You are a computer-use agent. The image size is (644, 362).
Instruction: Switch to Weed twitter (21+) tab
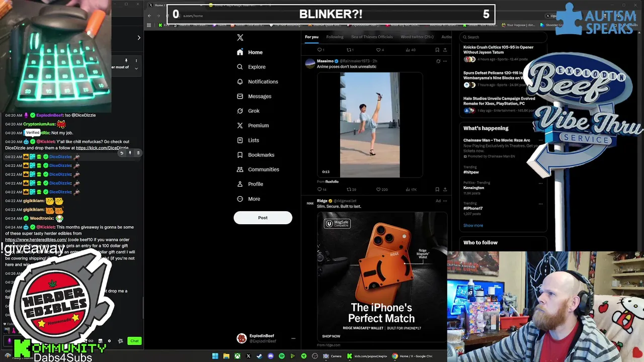pyautogui.click(x=417, y=37)
